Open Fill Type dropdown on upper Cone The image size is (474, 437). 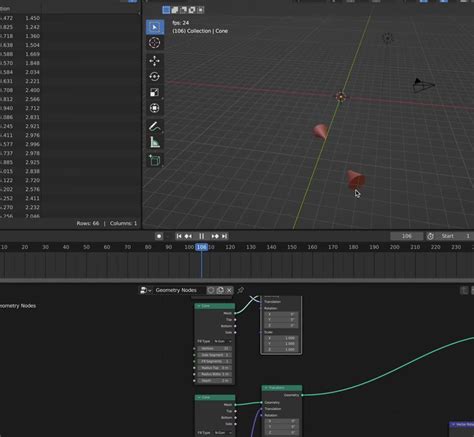point(223,341)
